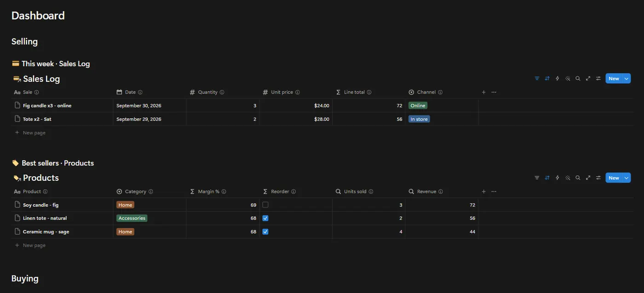Open the Online channel tag dropdown
This screenshot has width=644, height=293.
coord(418,106)
